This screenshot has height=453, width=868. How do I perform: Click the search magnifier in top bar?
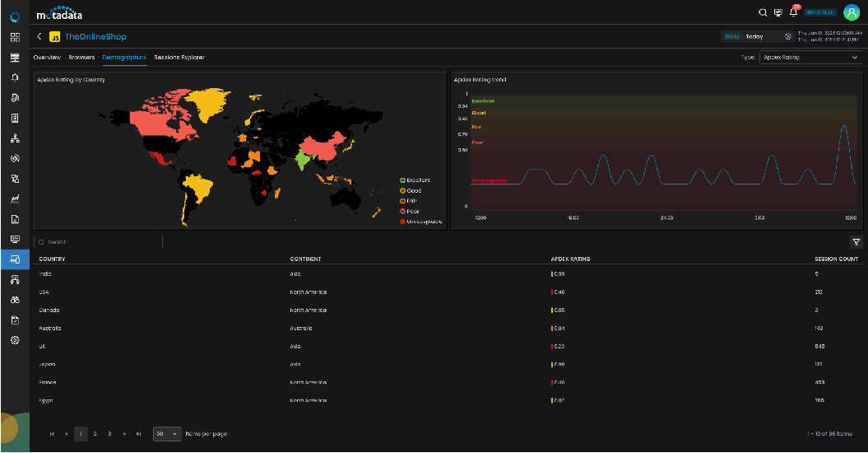click(763, 12)
